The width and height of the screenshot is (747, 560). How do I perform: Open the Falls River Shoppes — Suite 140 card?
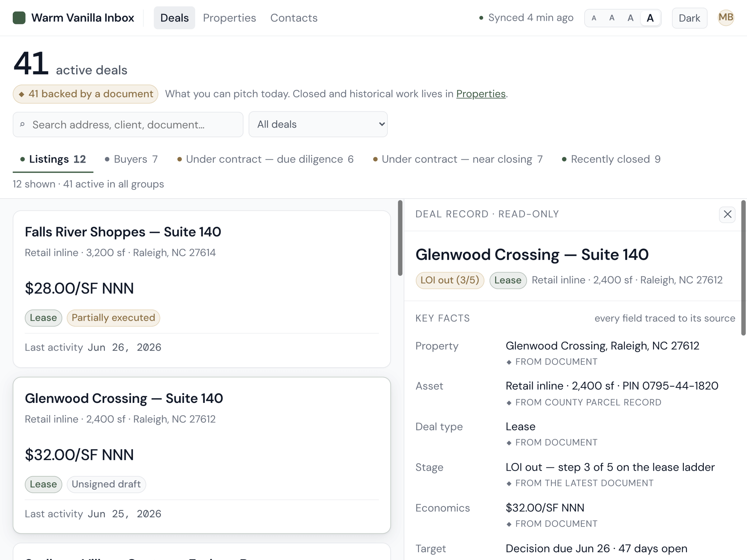202,289
